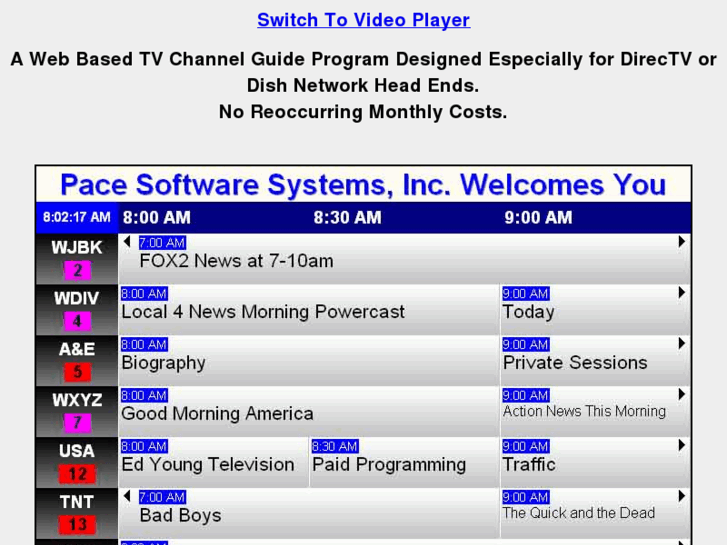This screenshot has height=545, width=727.
Task: Click the WJBK channel name
Action: [x=77, y=248]
